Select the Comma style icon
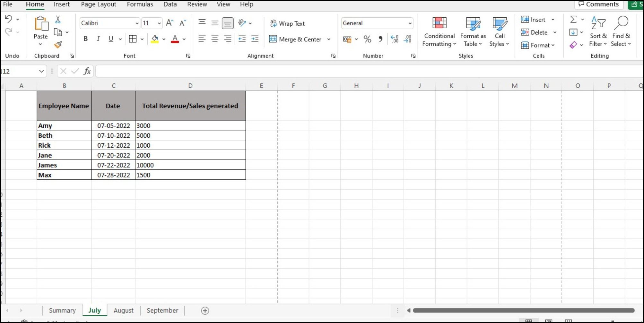 [x=380, y=39]
